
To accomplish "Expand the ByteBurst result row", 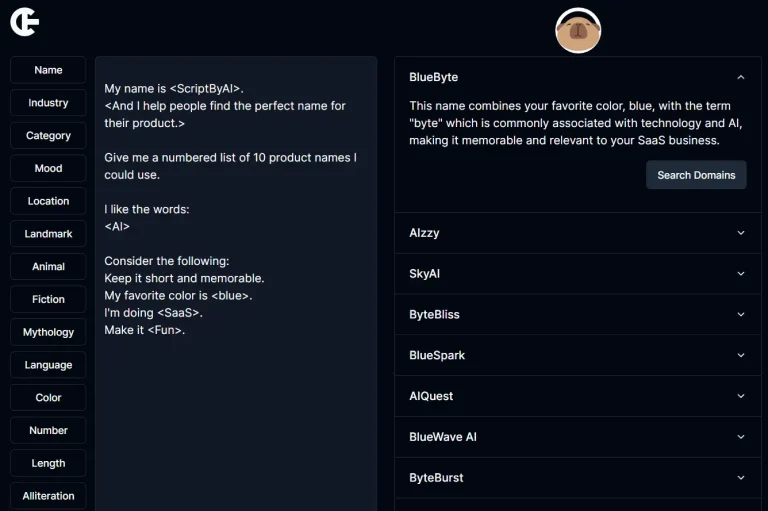I will coord(577,478).
